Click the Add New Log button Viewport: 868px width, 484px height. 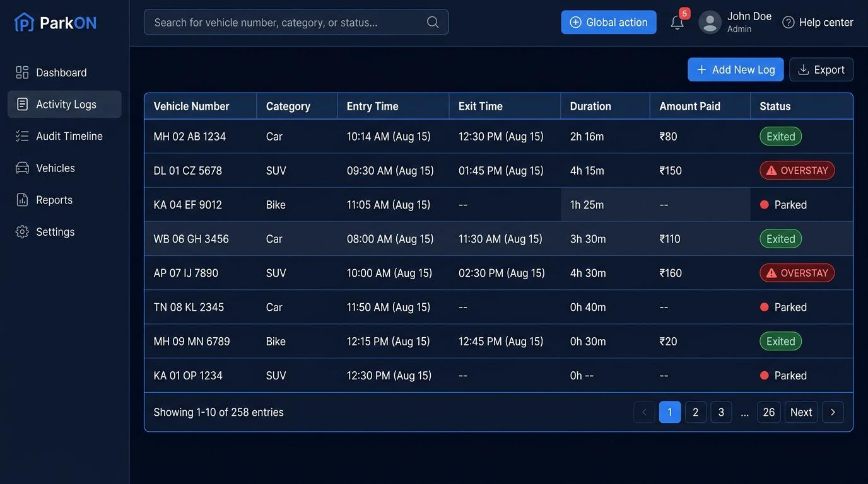point(736,70)
